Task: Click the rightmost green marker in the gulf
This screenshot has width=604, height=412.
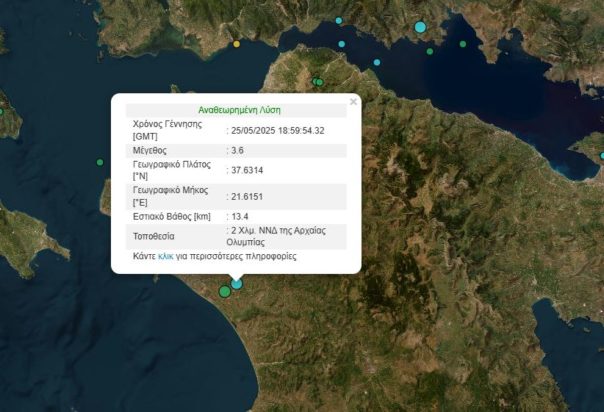Action: point(463,44)
